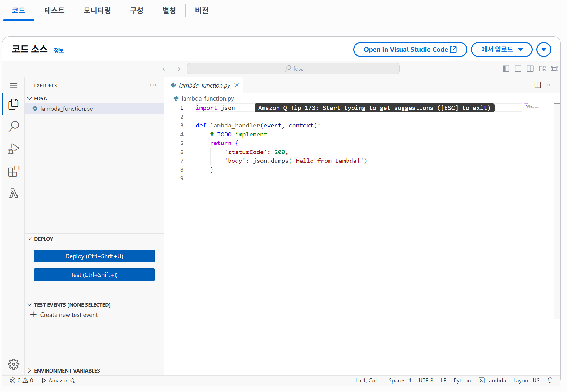Switch to the 구성 tab

pos(137,11)
